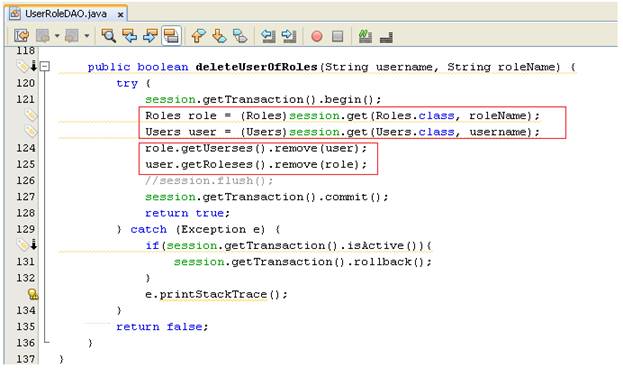The image size is (623, 368).
Task: Click user.getRoleses().remove(role) code text
Action: 256,164
